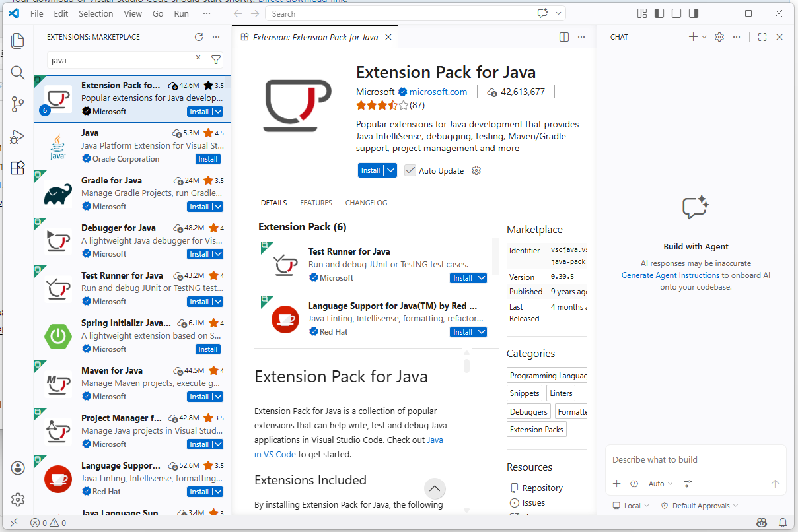
Task: Open remote window indicator in status bar
Action: [14, 523]
